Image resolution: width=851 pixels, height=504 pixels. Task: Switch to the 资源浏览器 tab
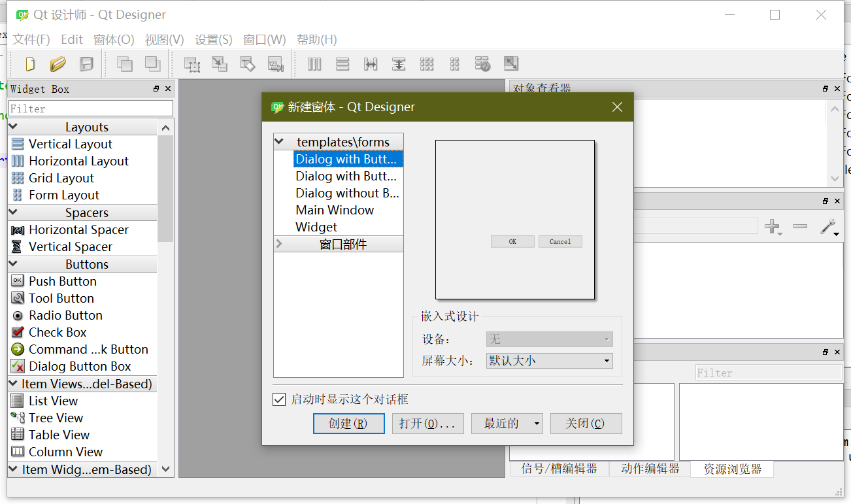pyautogui.click(x=732, y=469)
